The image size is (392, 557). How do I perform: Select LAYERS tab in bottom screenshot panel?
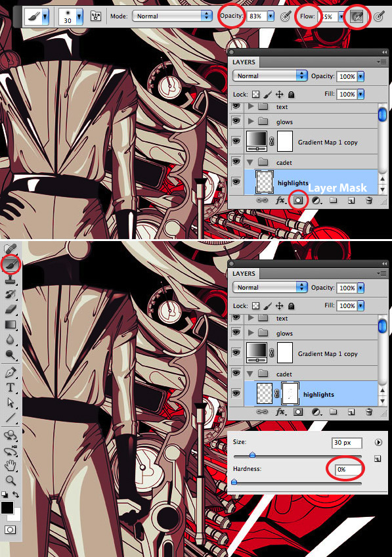(244, 274)
